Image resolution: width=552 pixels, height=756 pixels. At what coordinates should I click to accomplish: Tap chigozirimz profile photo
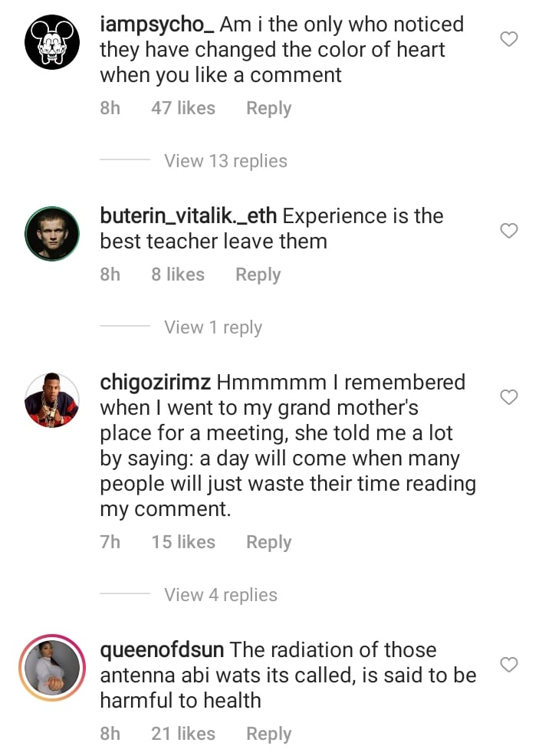pyautogui.click(x=53, y=399)
